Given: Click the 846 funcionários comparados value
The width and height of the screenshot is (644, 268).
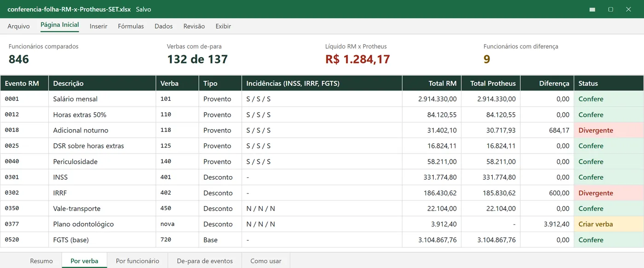Looking at the screenshot, I should click(19, 59).
